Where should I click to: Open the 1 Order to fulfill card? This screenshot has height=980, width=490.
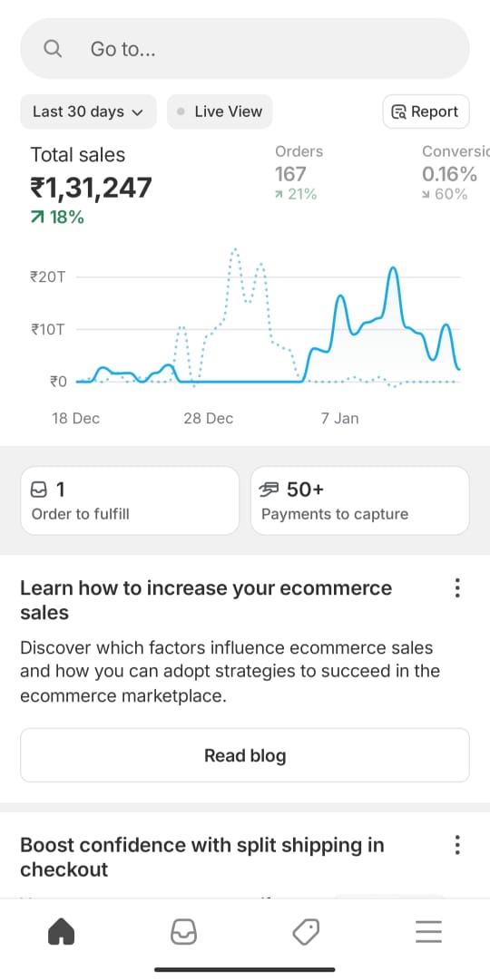(x=130, y=500)
